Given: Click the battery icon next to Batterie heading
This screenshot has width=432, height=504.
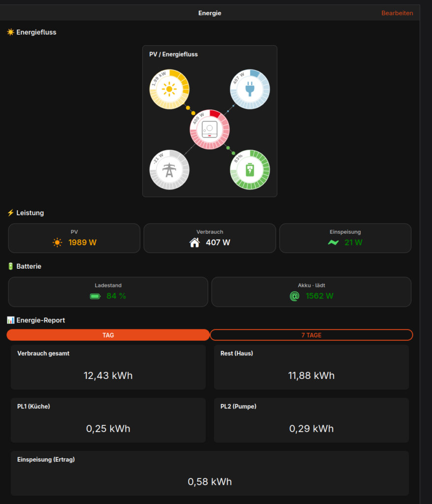Looking at the screenshot, I should [11, 266].
